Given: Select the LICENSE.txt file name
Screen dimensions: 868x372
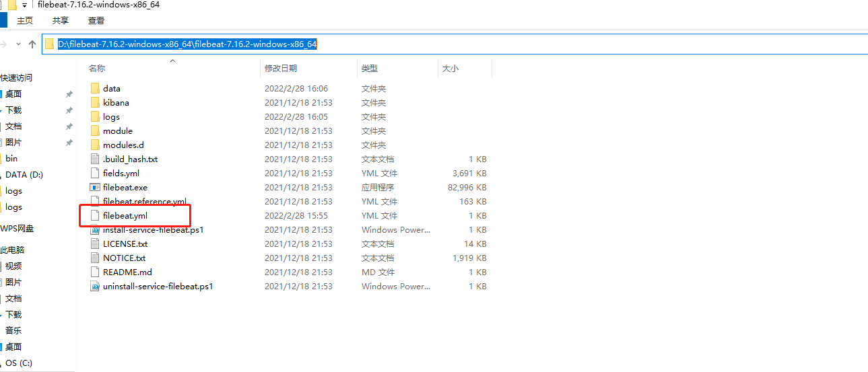Looking at the screenshot, I should 125,244.
